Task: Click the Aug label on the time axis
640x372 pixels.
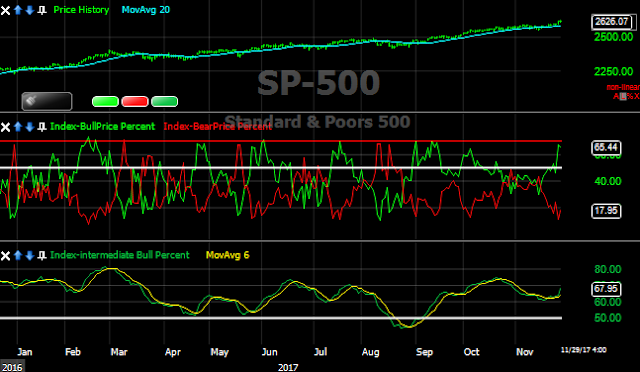Action: point(371,352)
